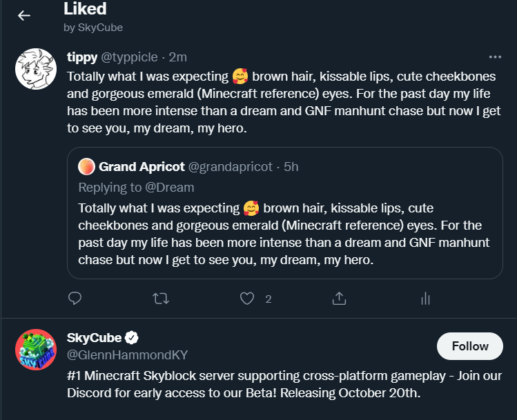
Task: Click the 2m tweet timestamp
Action: pyautogui.click(x=179, y=57)
